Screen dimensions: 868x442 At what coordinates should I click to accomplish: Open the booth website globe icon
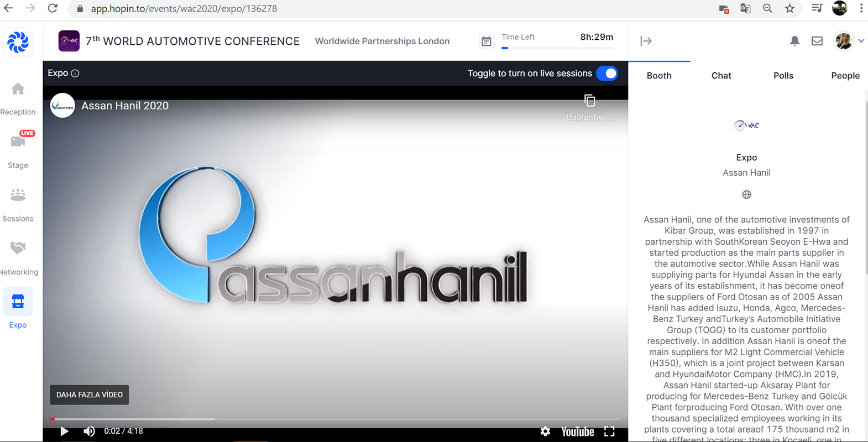coord(746,194)
